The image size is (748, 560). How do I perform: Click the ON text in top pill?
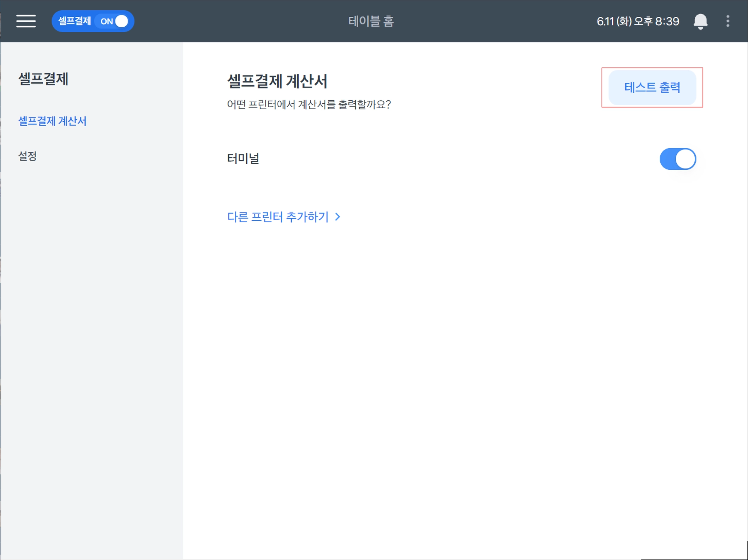click(x=107, y=22)
